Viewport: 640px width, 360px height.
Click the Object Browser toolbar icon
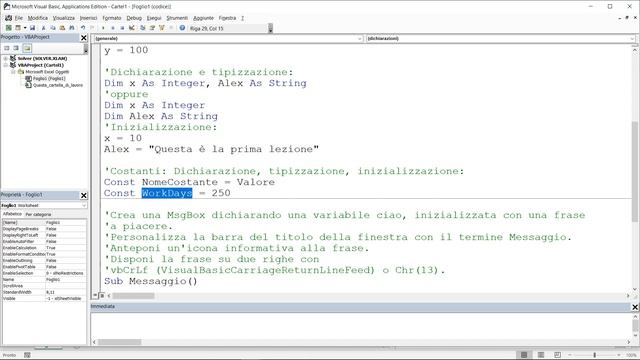(x=162, y=28)
